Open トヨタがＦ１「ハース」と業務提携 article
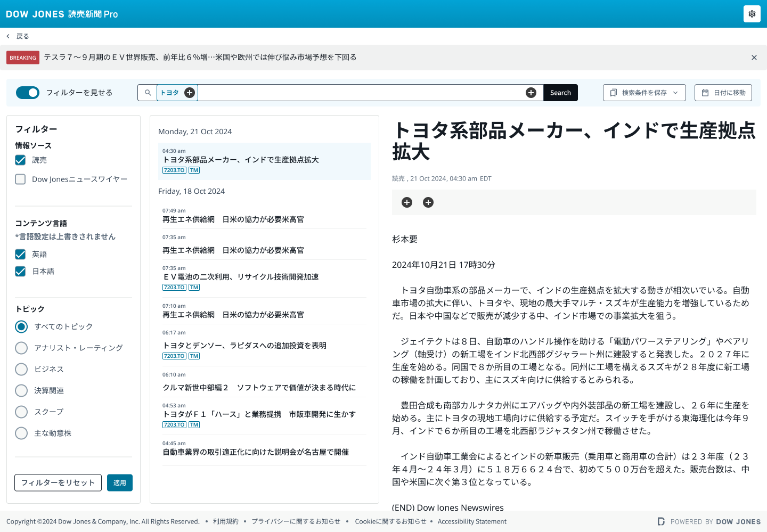The image size is (767, 532). tap(264, 416)
